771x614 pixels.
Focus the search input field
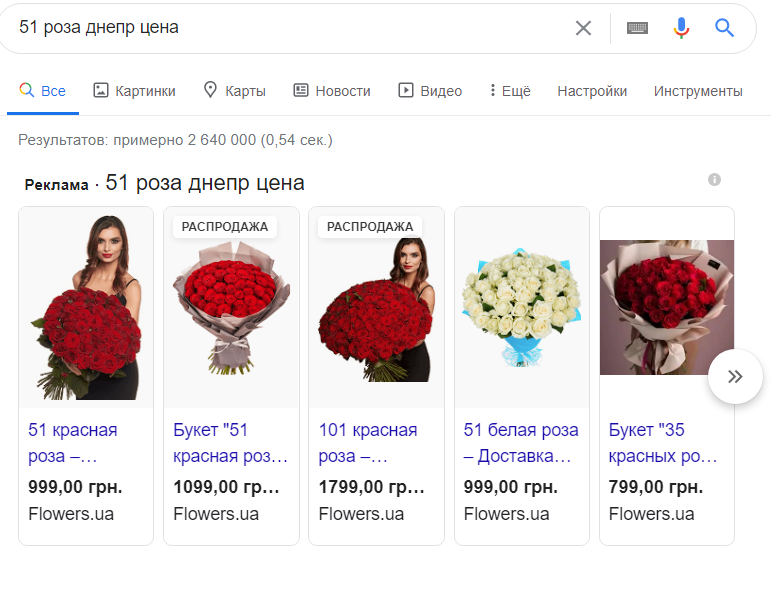coord(290,28)
